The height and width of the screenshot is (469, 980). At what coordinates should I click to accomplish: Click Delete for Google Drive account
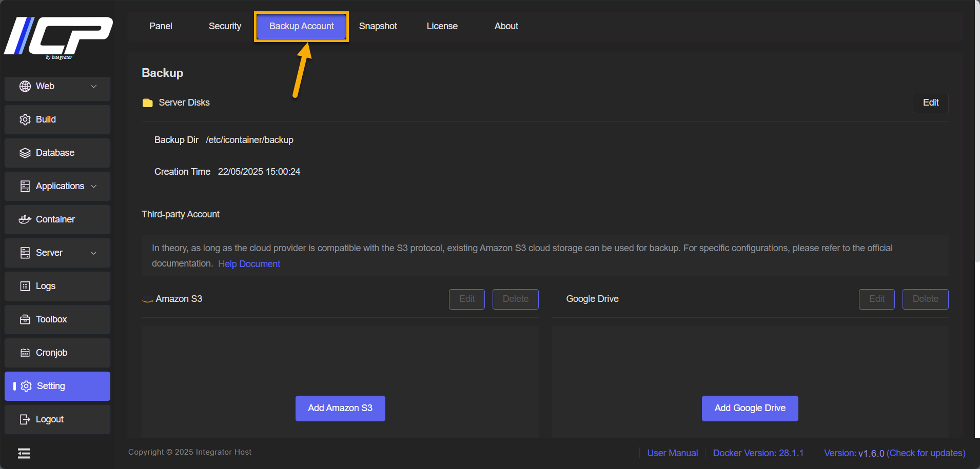pos(926,299)
